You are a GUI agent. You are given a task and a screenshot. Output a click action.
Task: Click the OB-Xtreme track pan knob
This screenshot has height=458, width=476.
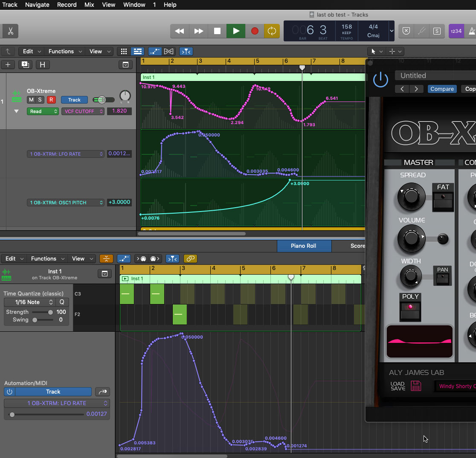point(125,96)
